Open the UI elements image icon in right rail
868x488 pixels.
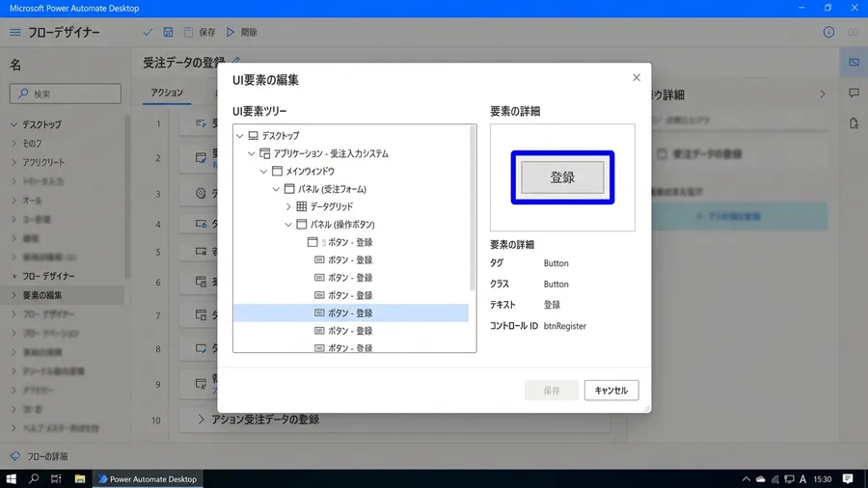(x=854, y=63)
